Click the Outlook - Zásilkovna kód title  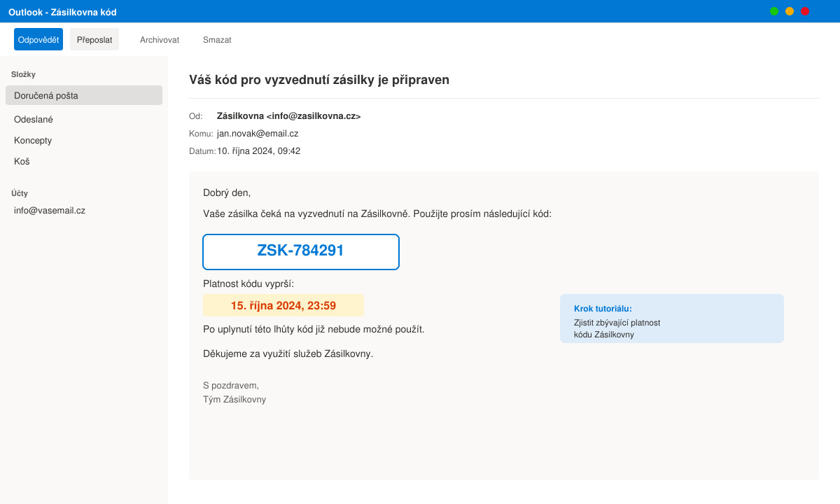point(62,12)
